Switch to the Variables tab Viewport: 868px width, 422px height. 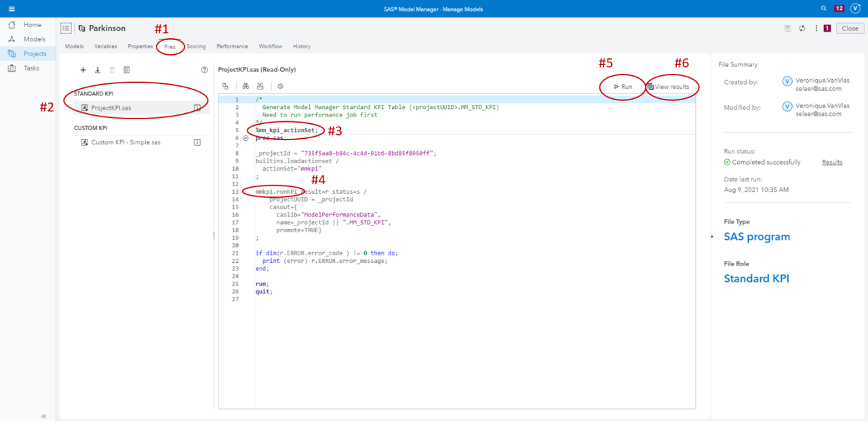[105, 47]
